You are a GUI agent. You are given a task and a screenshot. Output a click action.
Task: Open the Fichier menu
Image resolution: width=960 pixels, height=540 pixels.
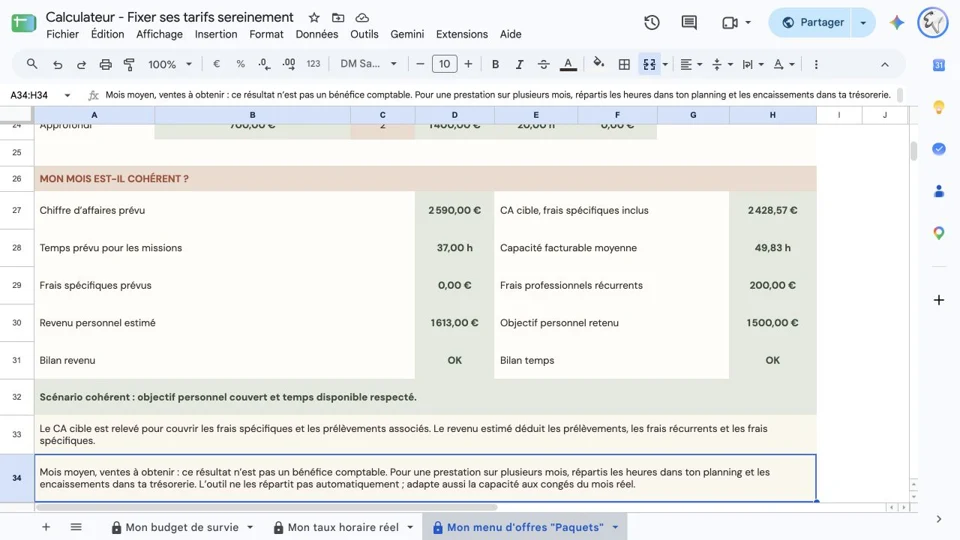click(x=62, y=34)
